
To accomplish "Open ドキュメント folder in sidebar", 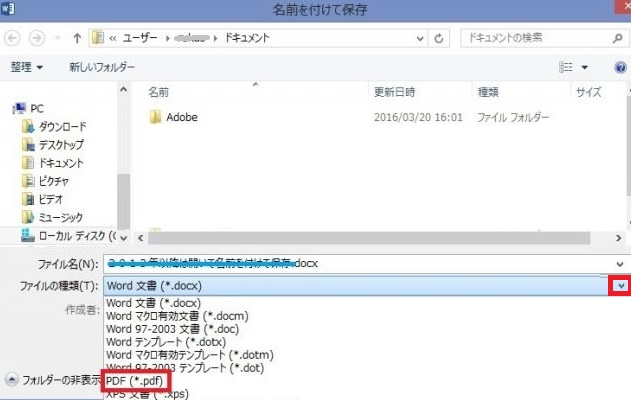I will click(53, 163).
